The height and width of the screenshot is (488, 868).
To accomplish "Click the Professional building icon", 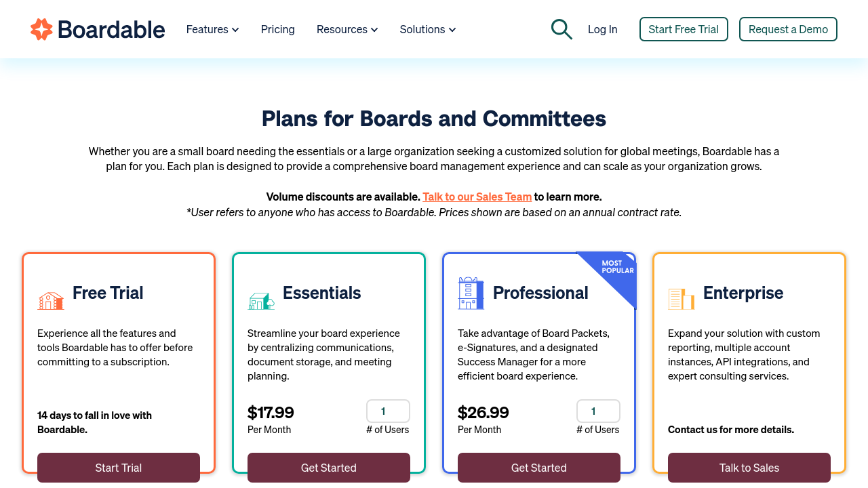I will pos(471,293).
